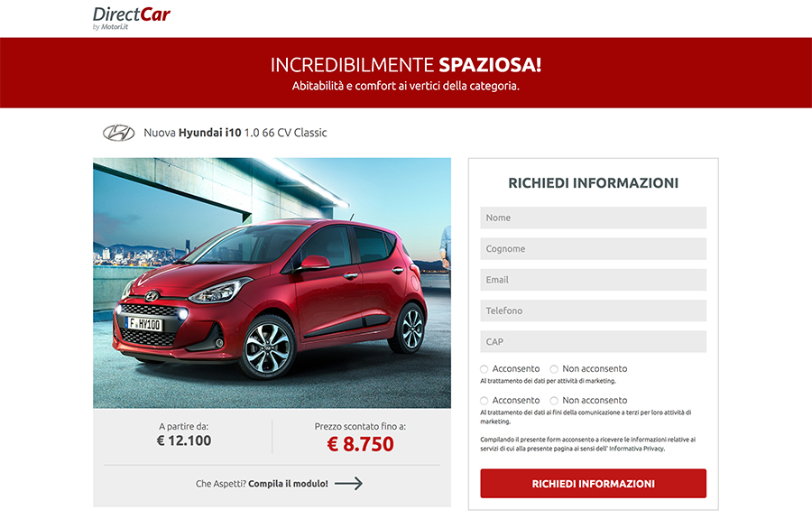Viewport: 812px width, 519px height.
Task: Click into the Email field
Action: click(x=593, y=280)
